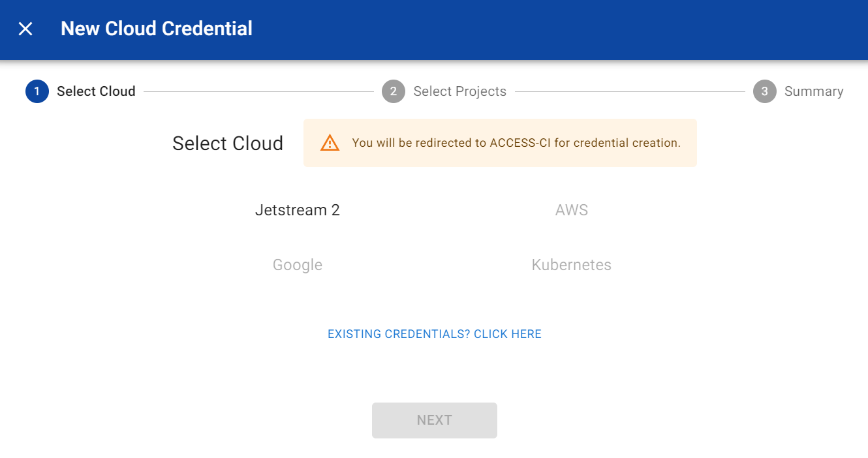Image resolution: width=868 pixels, height=458 pixels.
Task: Click the connector line between Select Projects and Summary
Action: 630,92
